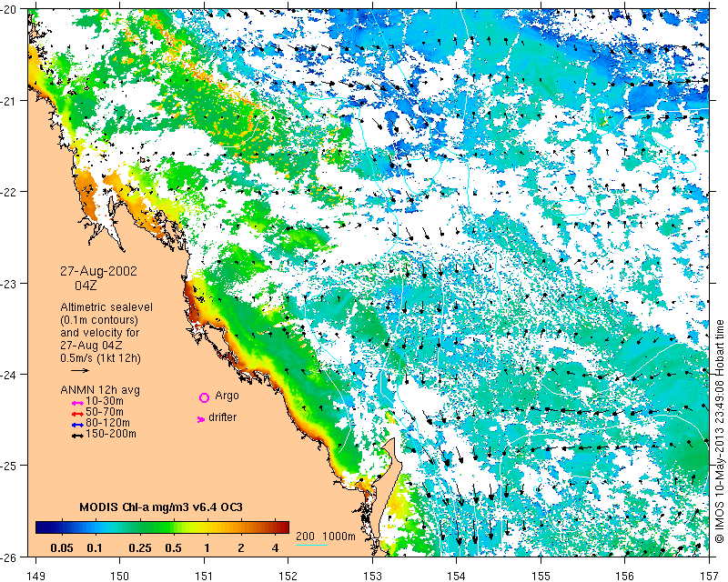
Task: Click the colorbar tick value 4
Action: [x=276, y=548]
